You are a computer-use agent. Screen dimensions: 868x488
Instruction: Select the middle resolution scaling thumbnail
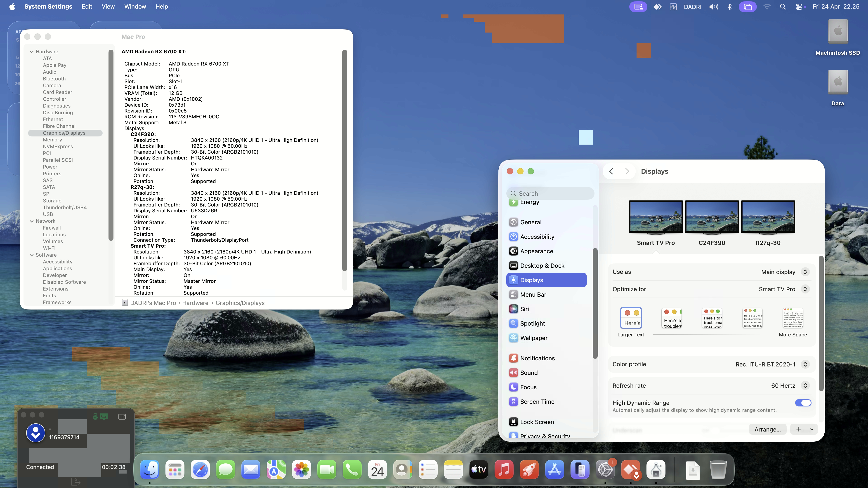[712, 318]
